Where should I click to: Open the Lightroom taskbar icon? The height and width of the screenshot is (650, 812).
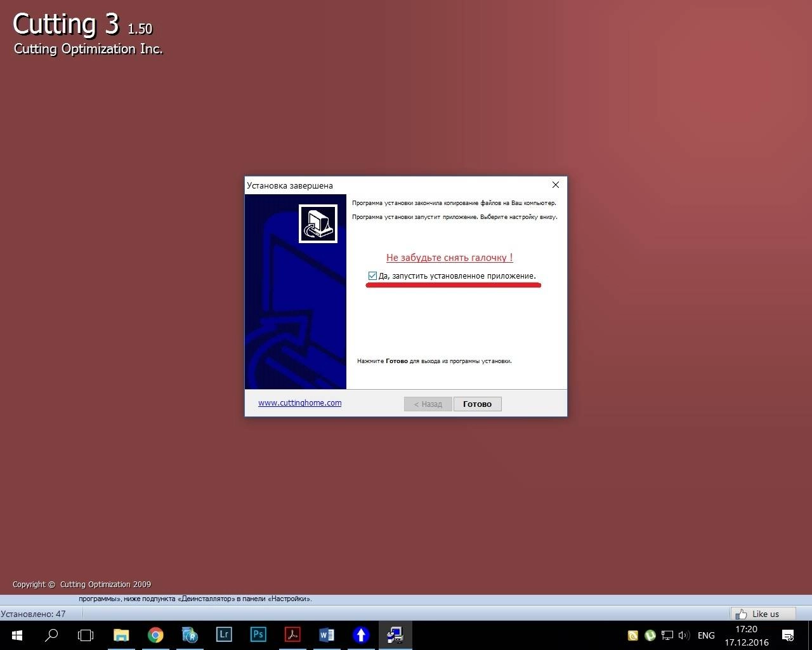[224, 635]
